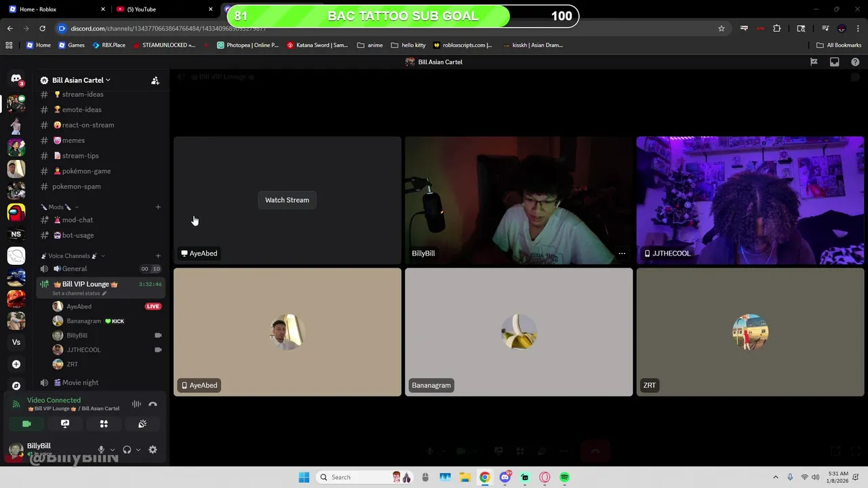Select the ZRT avatar tile
868x488 pixels.
(x=750, y=332)
